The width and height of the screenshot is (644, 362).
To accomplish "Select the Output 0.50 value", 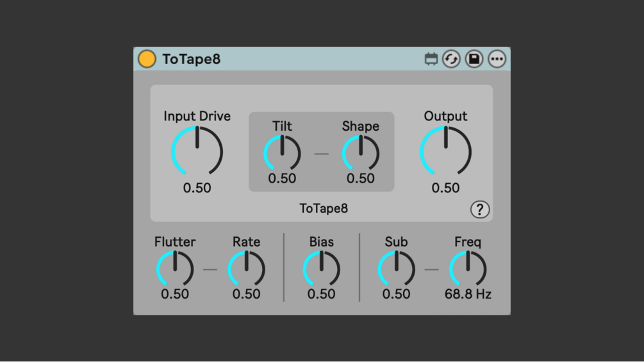I will tap(445, 188).
